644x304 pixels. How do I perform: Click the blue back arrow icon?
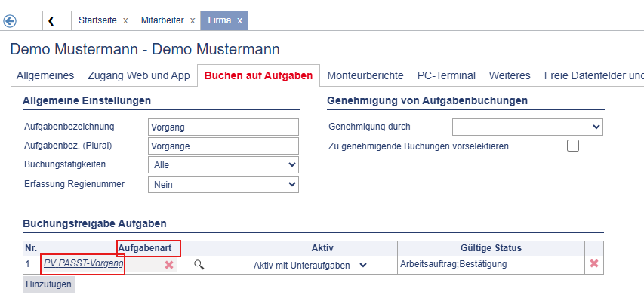point(10,21)
